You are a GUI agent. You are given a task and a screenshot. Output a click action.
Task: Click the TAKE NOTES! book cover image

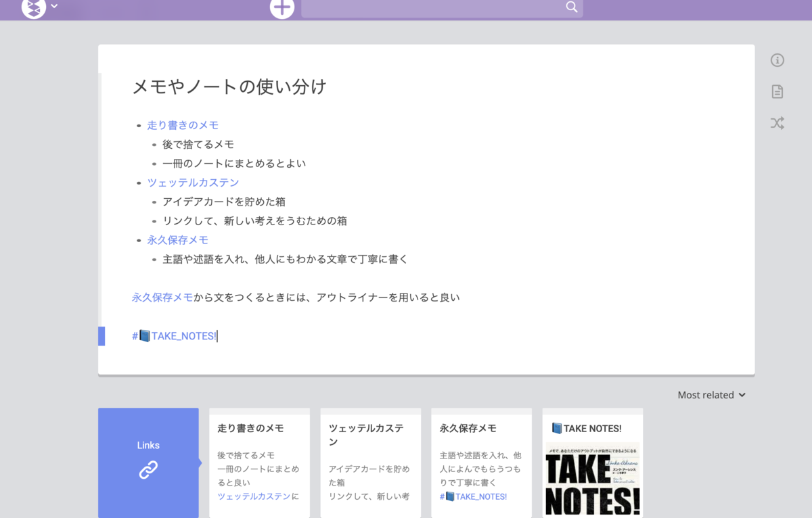point(592,480)
